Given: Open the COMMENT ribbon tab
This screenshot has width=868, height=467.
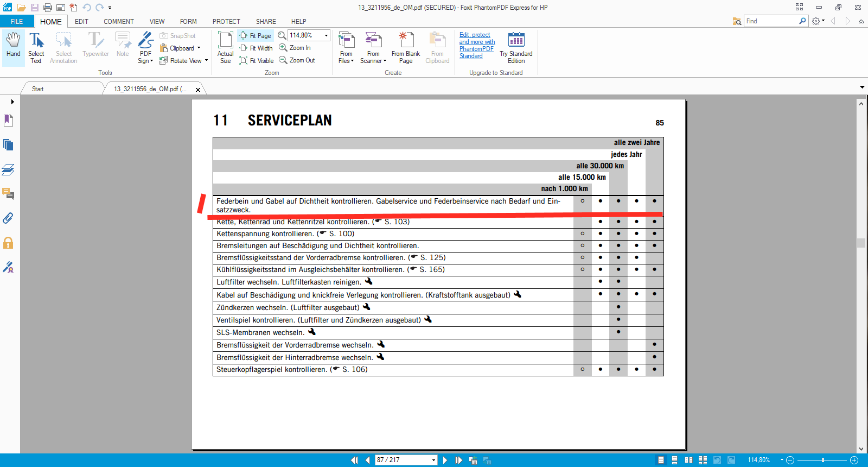Looking at the screenshot, I should pyautogui.click(x=118, y=22).
